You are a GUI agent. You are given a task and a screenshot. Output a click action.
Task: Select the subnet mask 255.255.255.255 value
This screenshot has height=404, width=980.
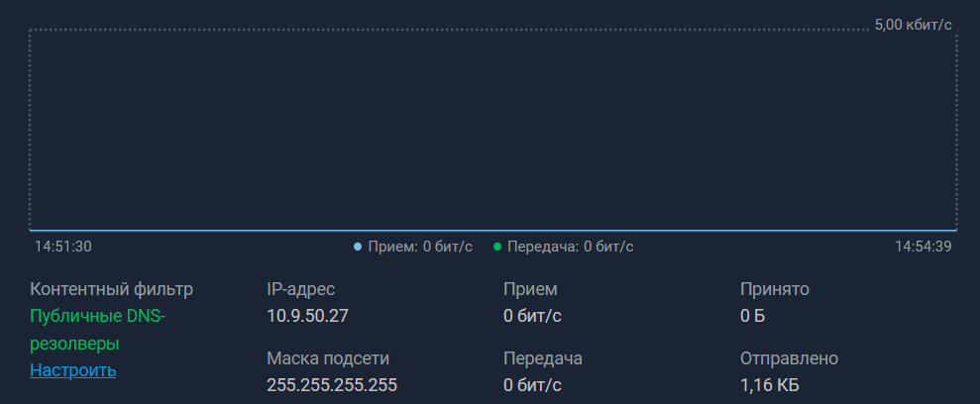click(332, 384)
